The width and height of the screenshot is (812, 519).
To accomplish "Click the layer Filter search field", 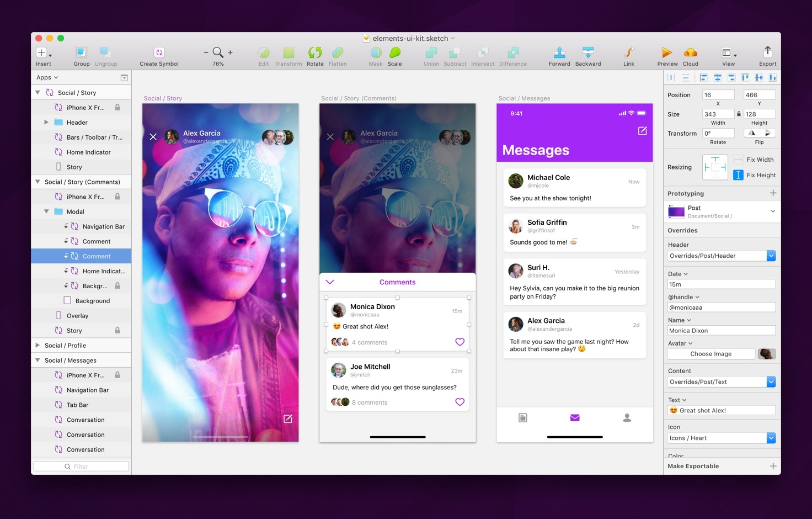I will coord(81,467).
